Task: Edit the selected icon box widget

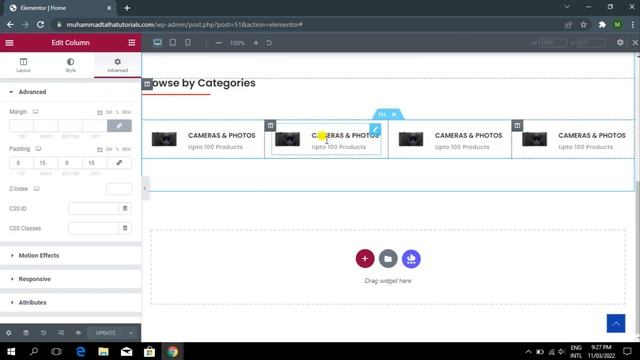Action: 375,129
